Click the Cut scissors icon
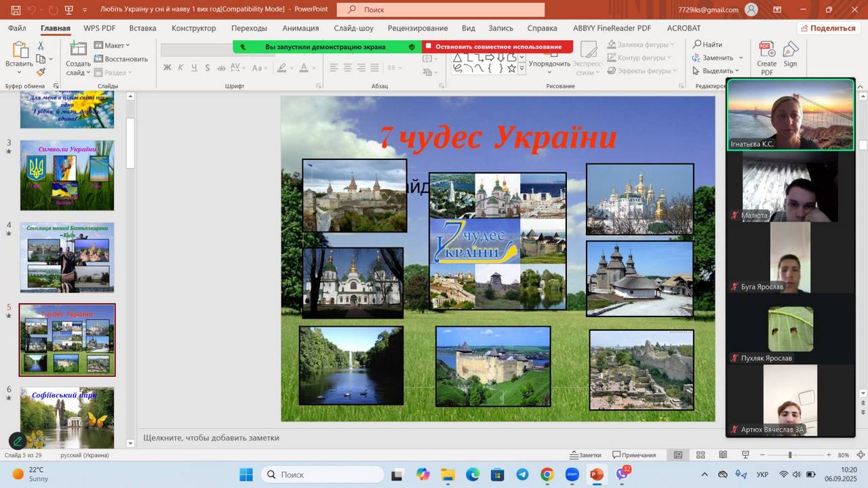The height and width of the screenshot is (488, 868). (x=41, y=45)
